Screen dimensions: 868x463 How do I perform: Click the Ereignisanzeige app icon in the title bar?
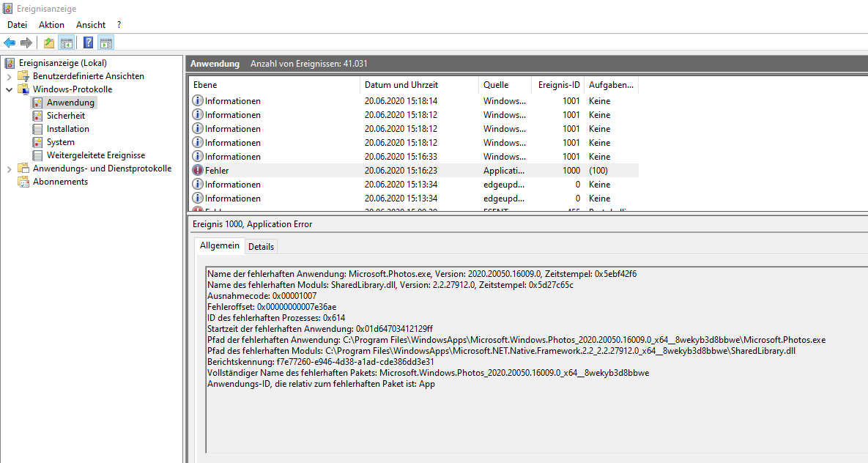click(8, 8)
